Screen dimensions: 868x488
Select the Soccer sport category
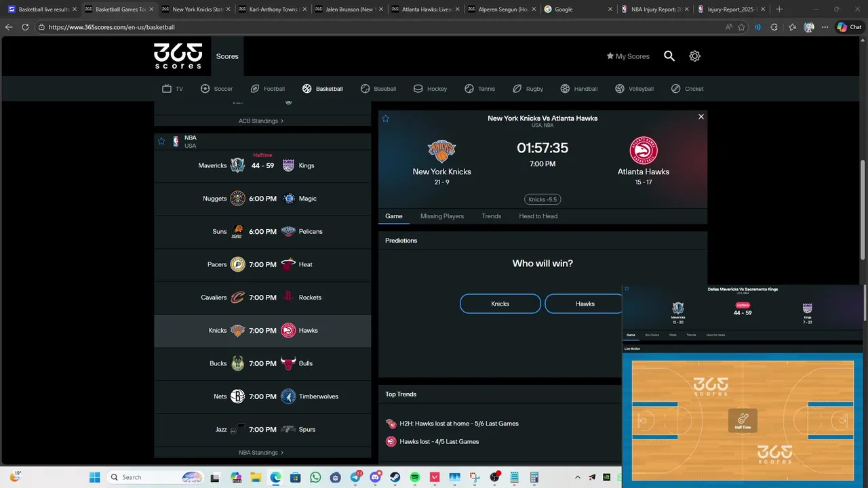click(217, 89)
